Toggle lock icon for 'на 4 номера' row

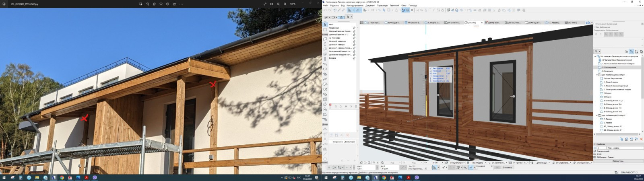pyautogui.click(x=354, y=38)
